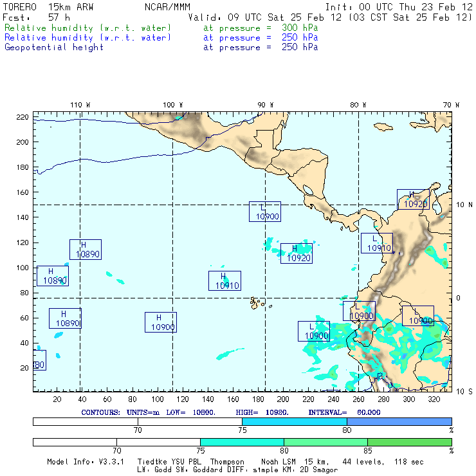Click the light green 80-85% swatch
Screen dimensions: 476x476
(x=325, y=442)
